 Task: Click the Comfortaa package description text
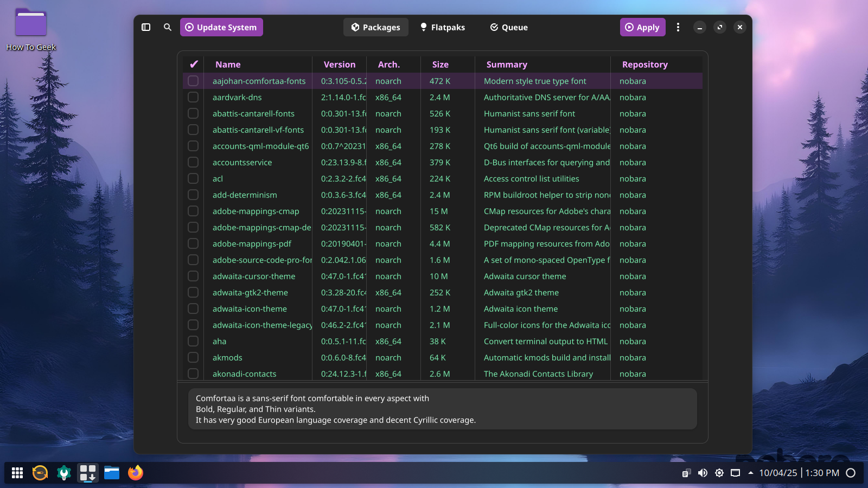336,409
